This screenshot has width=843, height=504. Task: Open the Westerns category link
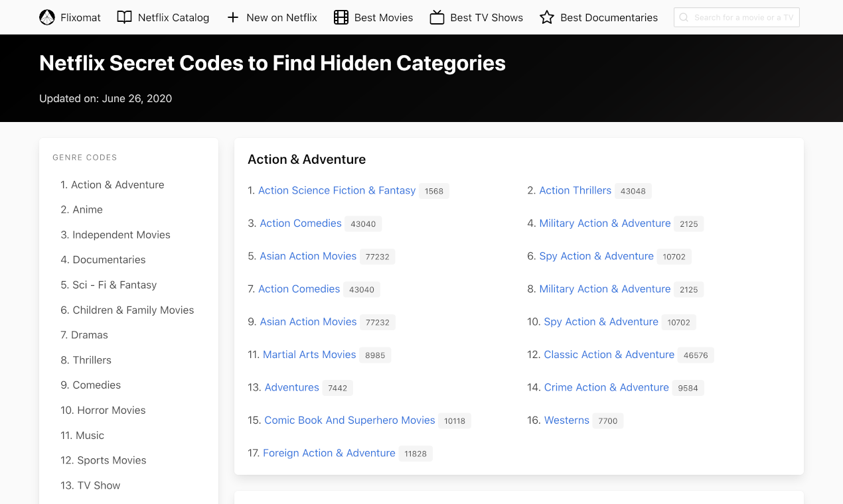(566, 420)
